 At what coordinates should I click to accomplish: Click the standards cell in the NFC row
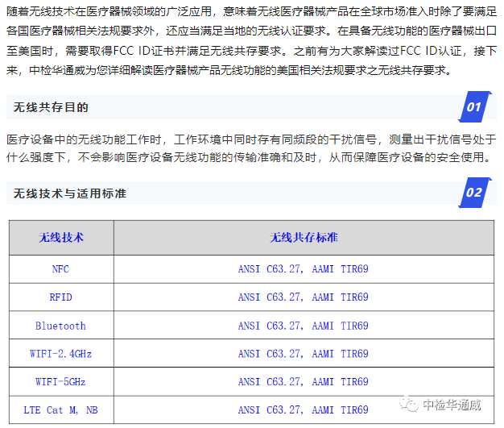pyautogui.click(x=304, y=269)
